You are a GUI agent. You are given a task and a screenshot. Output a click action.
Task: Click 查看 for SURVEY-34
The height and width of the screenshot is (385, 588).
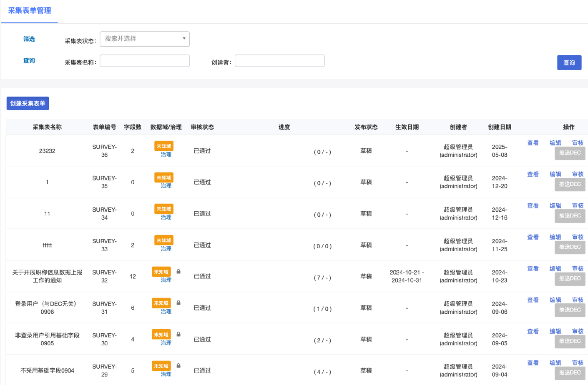[x=533, y=206]
